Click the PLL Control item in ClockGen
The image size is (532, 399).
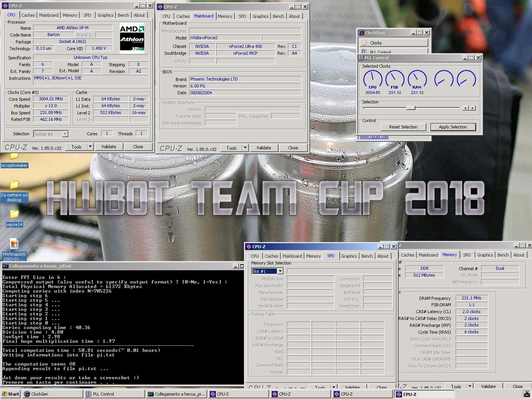(394, 51)
